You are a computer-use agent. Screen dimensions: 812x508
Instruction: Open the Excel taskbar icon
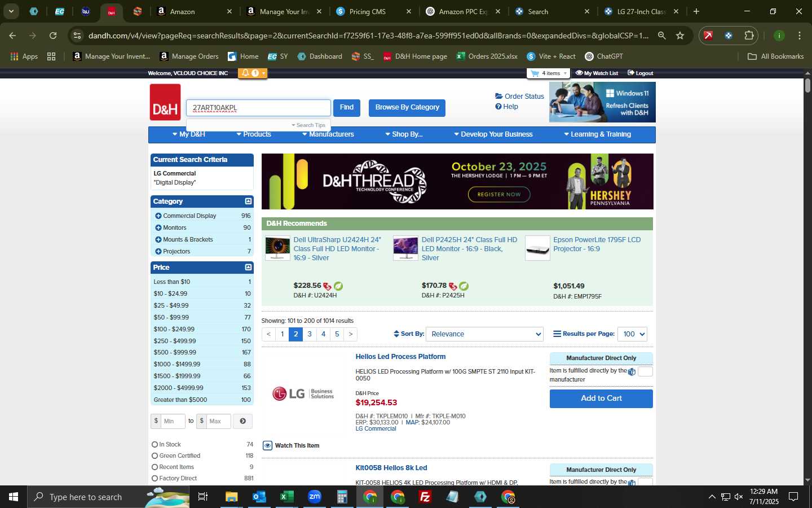[x=286, y=497]
